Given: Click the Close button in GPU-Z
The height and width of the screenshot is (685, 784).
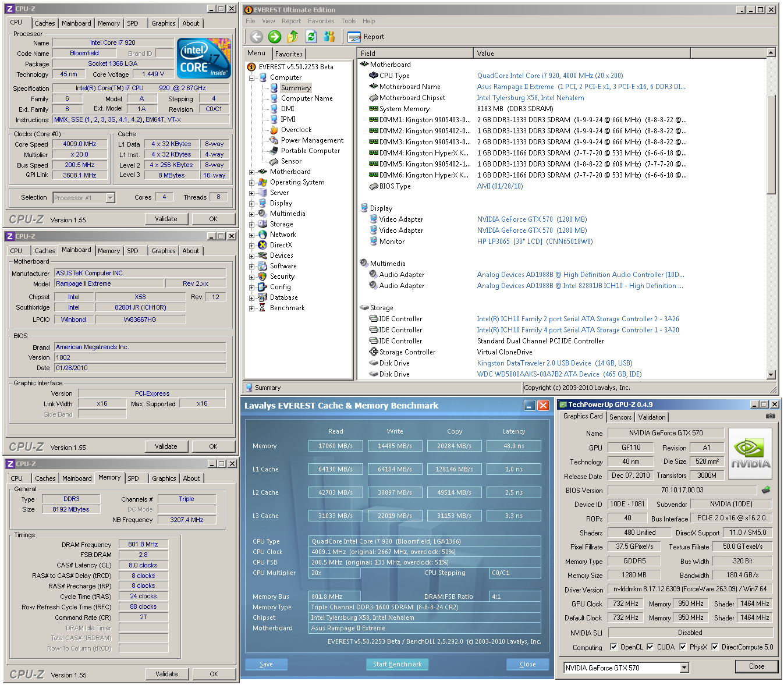Looking at the screenshot, I should click(x=757, y=666).
